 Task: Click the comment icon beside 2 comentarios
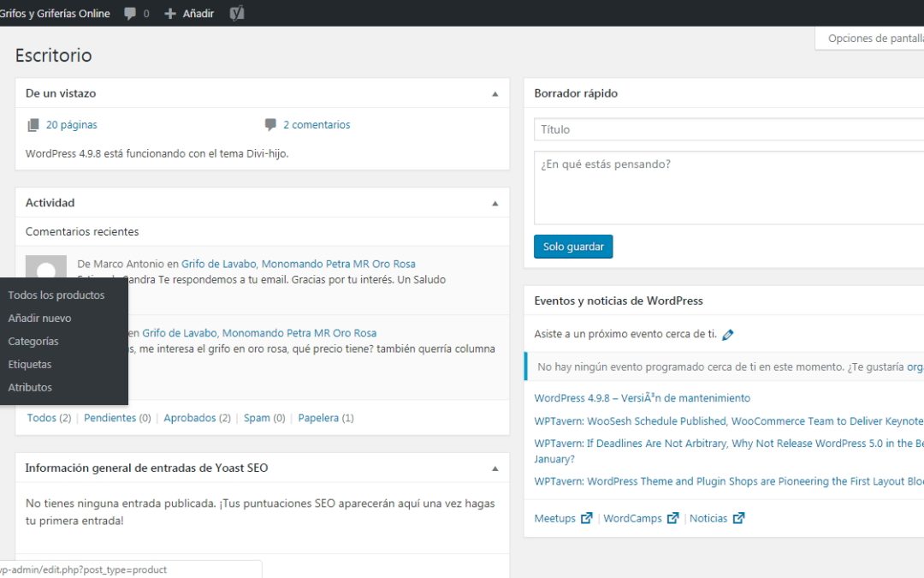[x=270, y=124]
